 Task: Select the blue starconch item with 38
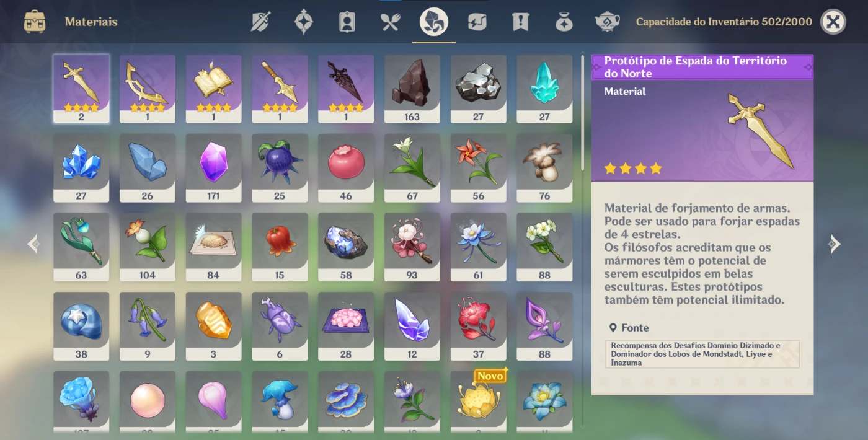click(81, 327)
